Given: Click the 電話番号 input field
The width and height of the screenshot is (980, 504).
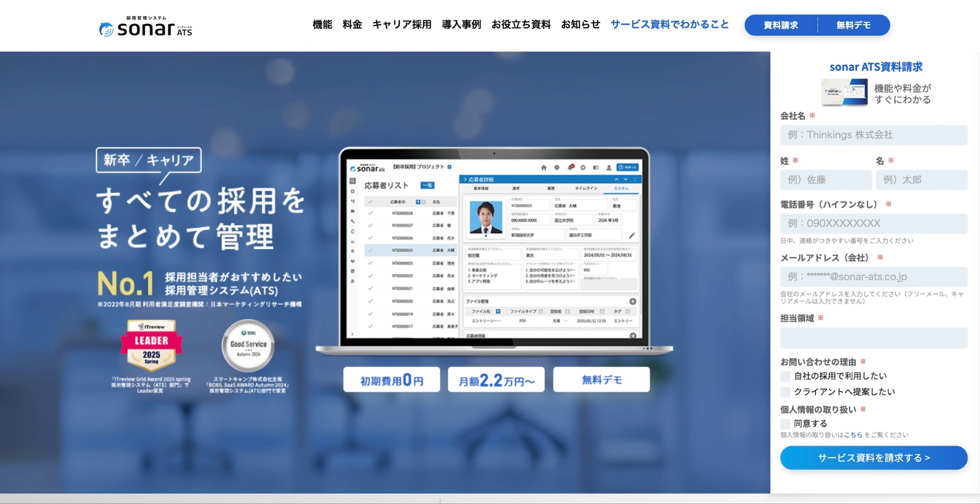Looking at the screenshot, I should tap(874, 223).
